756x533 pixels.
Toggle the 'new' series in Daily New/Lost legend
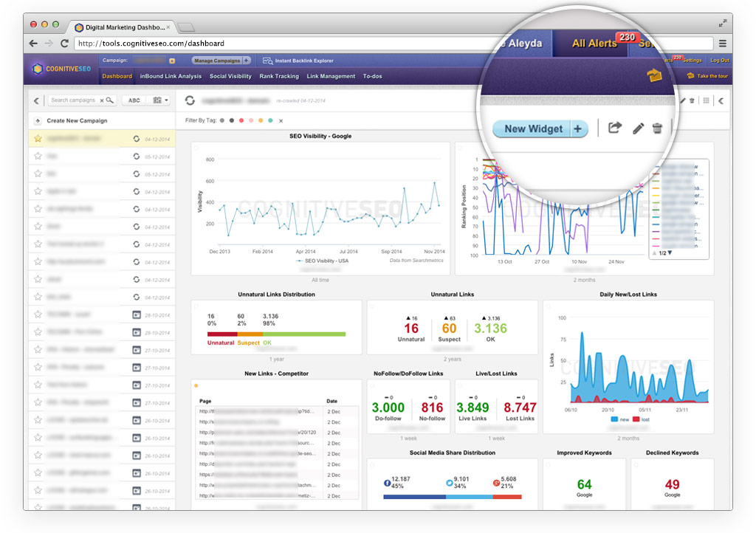tap(619, 419)
